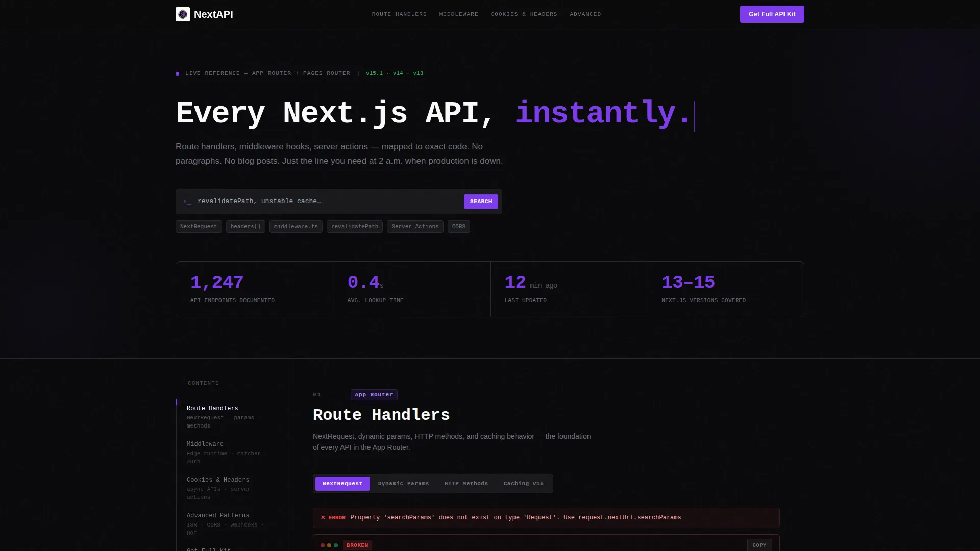
Task: Select the NextRequest quick tag
Action: (x=199, y=227)
